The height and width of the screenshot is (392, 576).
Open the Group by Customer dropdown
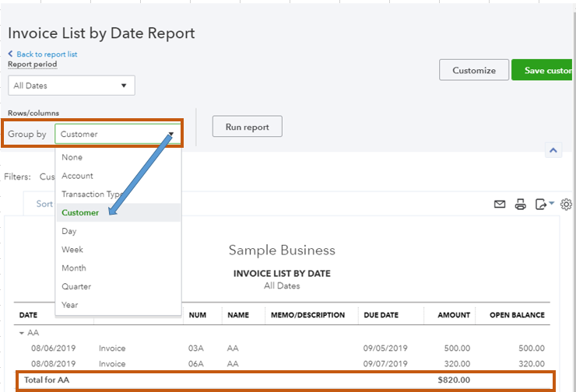coord(118,134)
